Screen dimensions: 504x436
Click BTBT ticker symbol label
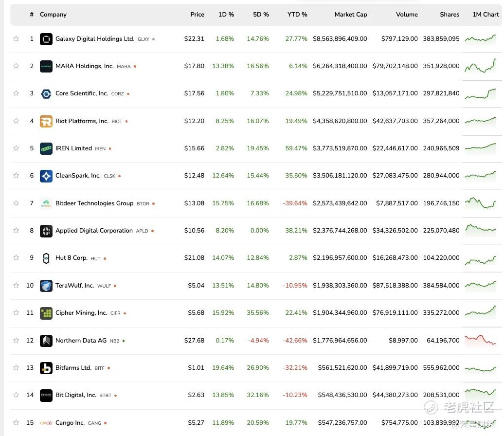tap(106, 396)
